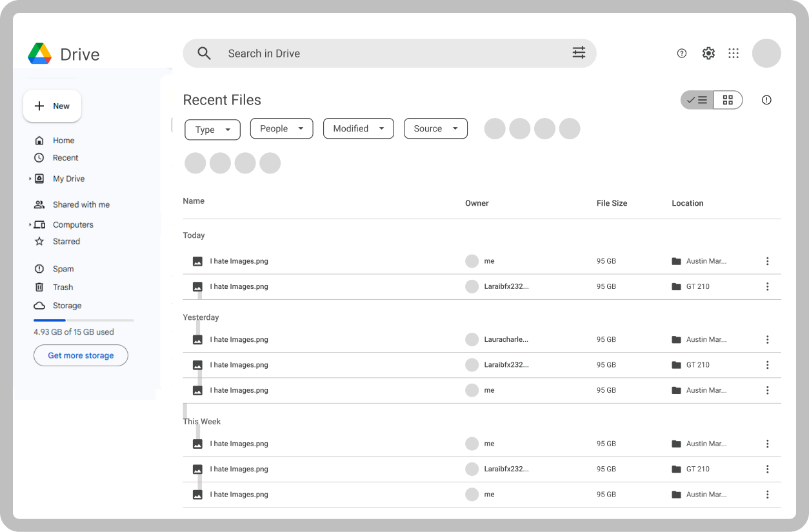
Task: Open the People filter dropdown
Action: (x=281, y=128)
